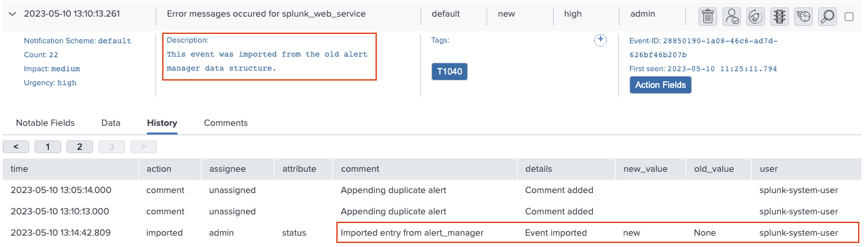
Task: Open the traffic light status icon
Action: click(780, 16)
